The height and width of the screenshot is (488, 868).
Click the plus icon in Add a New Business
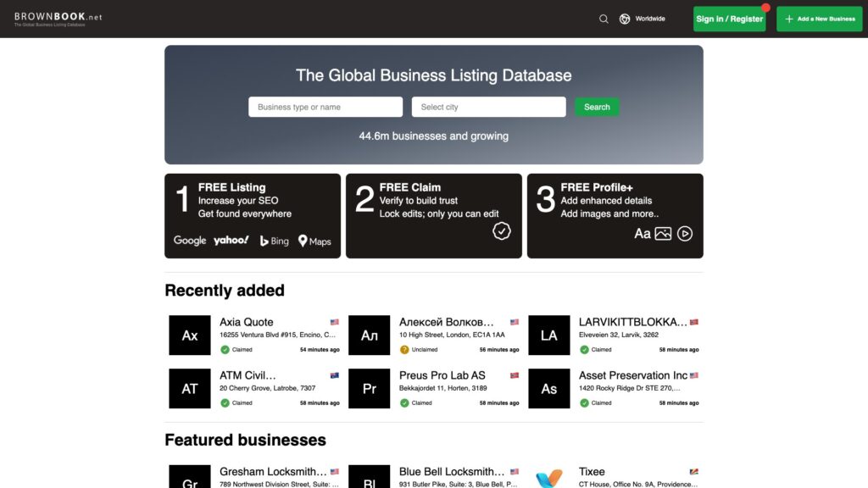pyautogui.click(x=789, y=19)
